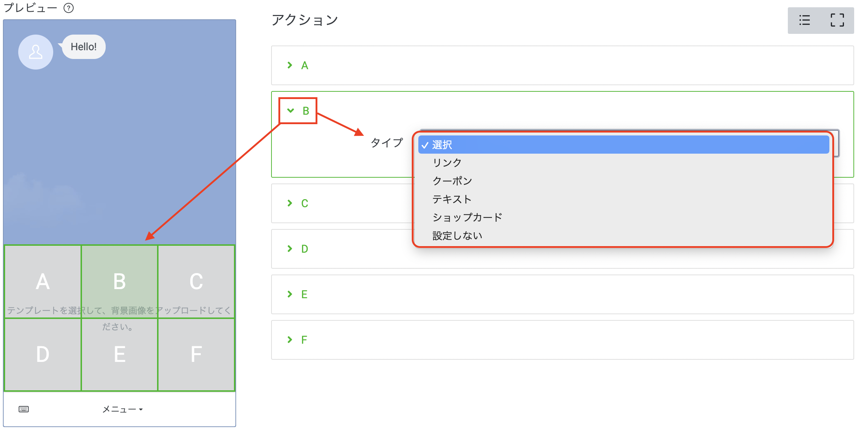Viewport: 868px width, 434px height.
Task: Click the keyboard icon in preview footer
Action: click(24, 409)
